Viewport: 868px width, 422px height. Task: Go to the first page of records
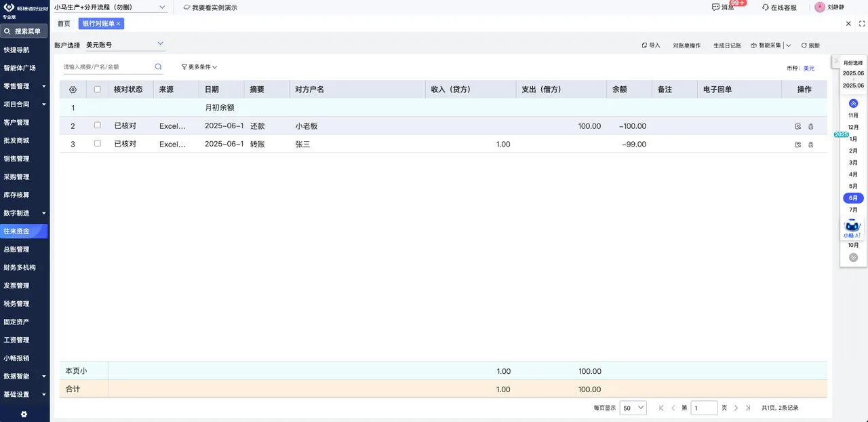661,408
